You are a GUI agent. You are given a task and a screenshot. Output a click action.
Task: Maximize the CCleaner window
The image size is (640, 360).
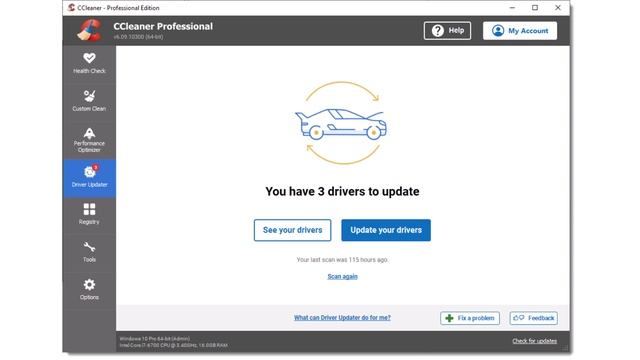pyautogui.click(x=535, y=8)
